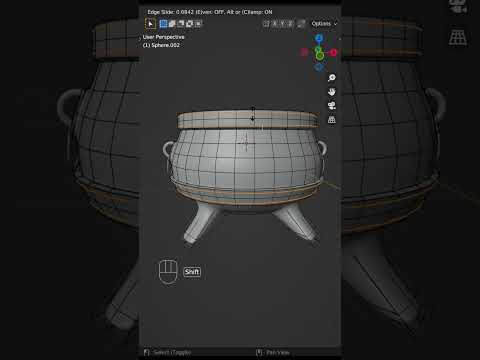Toggle Auto Merge vertices icon
This screenshot has height=360, width=480.
tap(301, 24)
